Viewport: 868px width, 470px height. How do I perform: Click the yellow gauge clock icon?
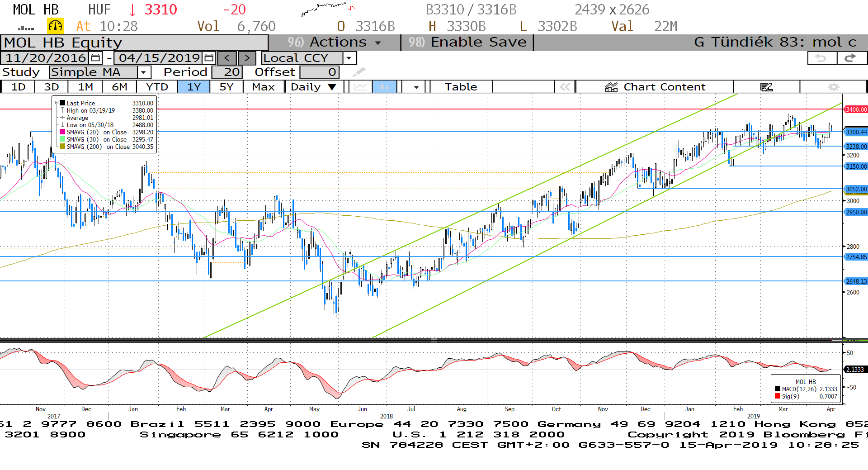(x=55, y=26)
